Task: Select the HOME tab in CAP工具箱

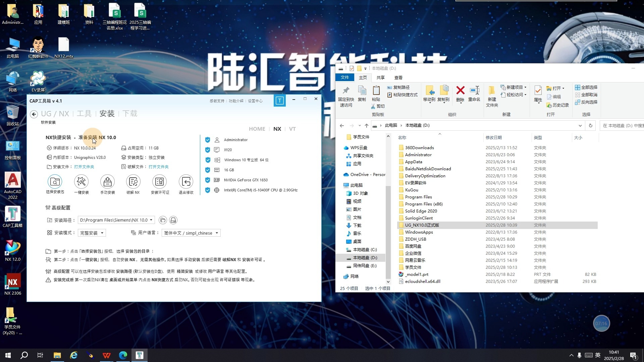Action: pyautogui.click(x=257, y=129)
